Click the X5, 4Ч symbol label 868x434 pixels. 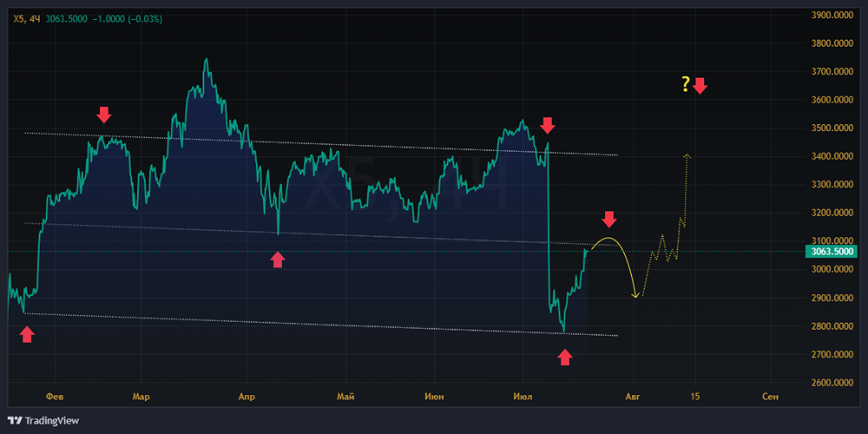(27, 18)
